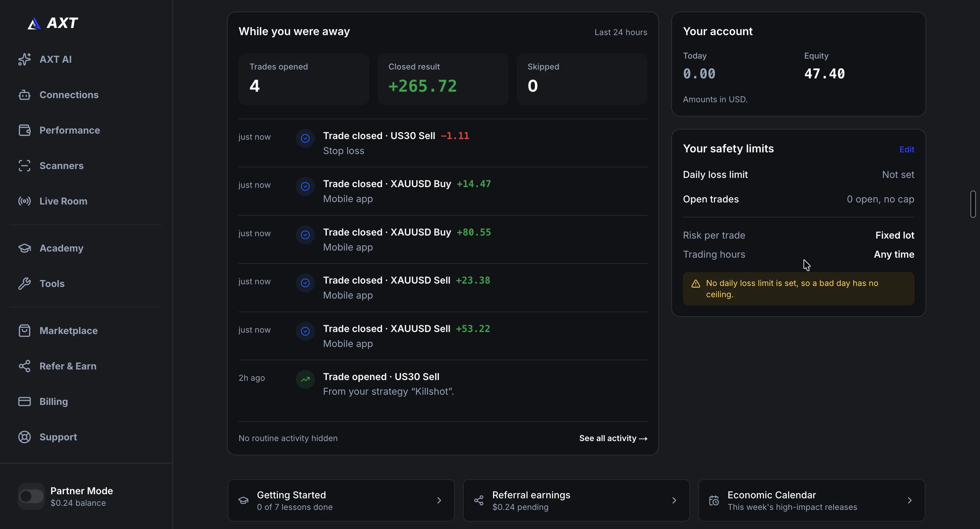Click the Support lifebuoy icon
The width and height of the screenshot is (980, 529).
point(25,437)
